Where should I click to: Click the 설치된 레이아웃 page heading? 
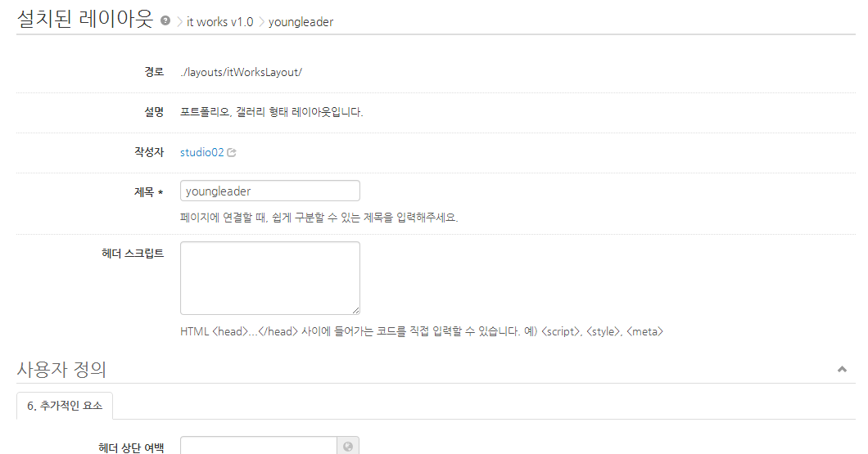pos(85,20)
